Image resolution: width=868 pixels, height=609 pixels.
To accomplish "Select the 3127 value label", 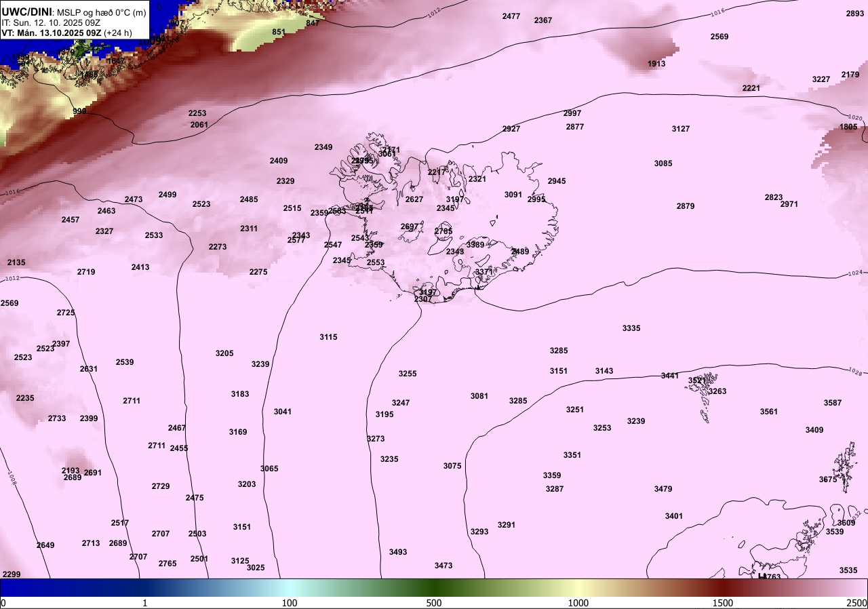I will (681, 129).
